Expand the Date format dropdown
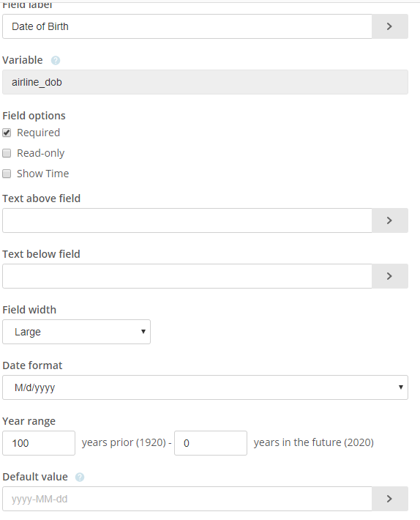Image resolution: width=420 pixels, height=520 pixels. coord(205,387)
